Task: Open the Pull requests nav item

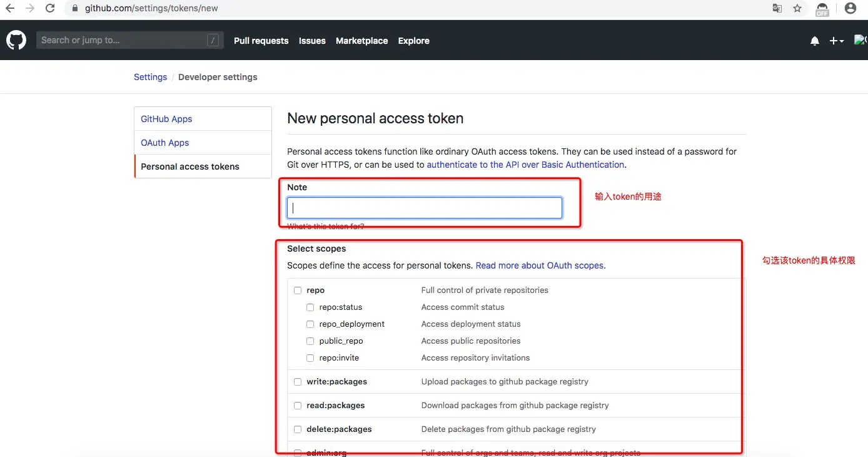Action: pyautogui.click(x=261, y=41)
